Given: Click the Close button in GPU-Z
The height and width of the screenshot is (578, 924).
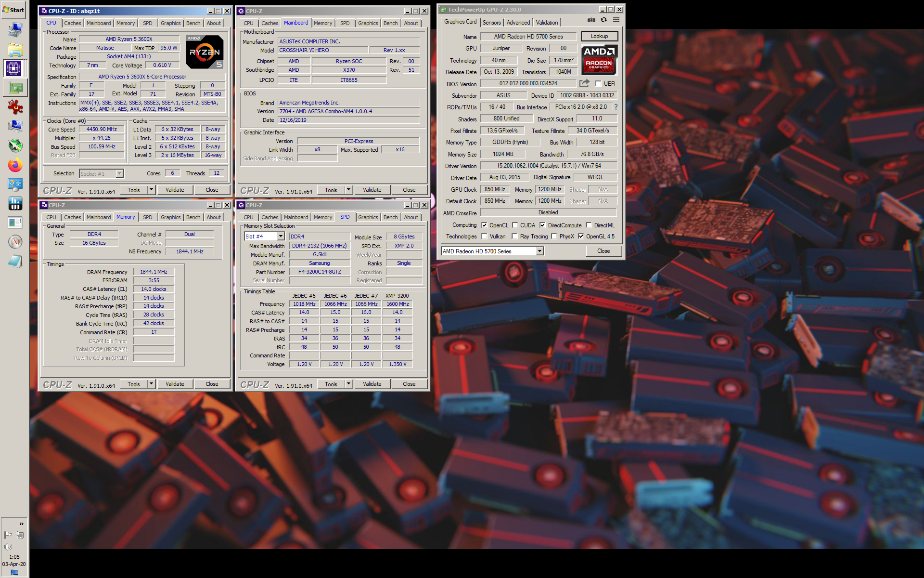Looking at the screenshot, I should point(603,251).
